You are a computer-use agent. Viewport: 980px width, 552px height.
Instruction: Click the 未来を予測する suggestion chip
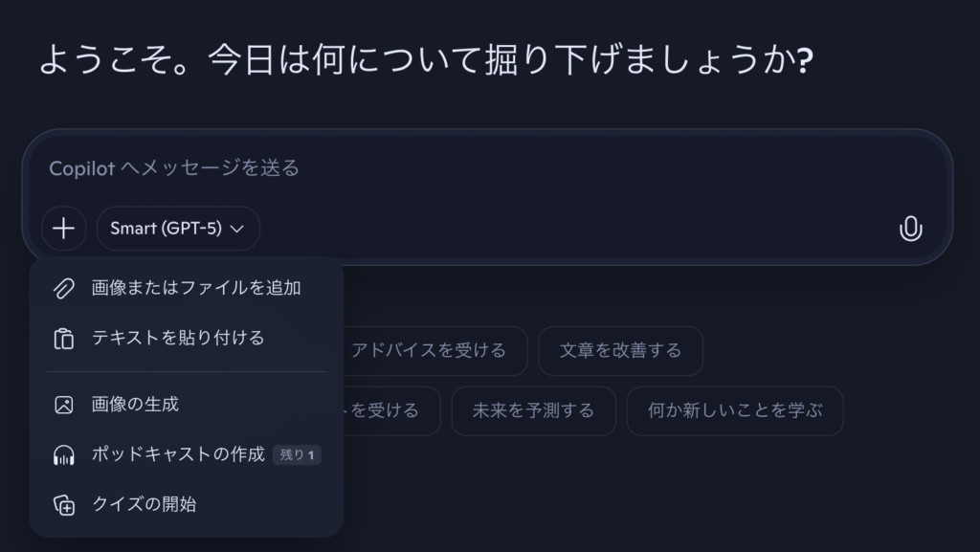(533, 411)
